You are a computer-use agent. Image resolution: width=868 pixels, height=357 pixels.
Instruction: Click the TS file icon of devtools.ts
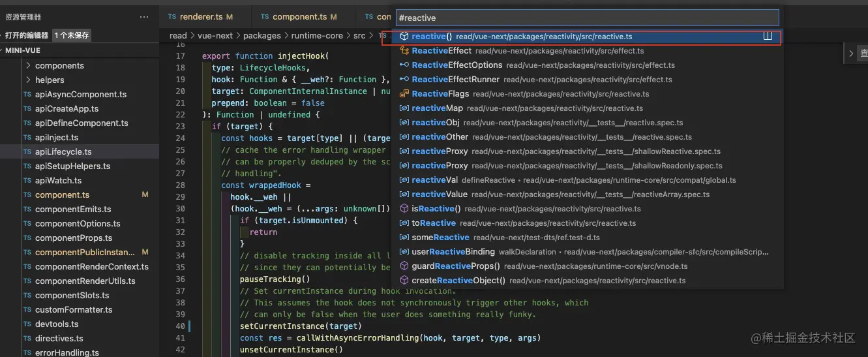27,324
